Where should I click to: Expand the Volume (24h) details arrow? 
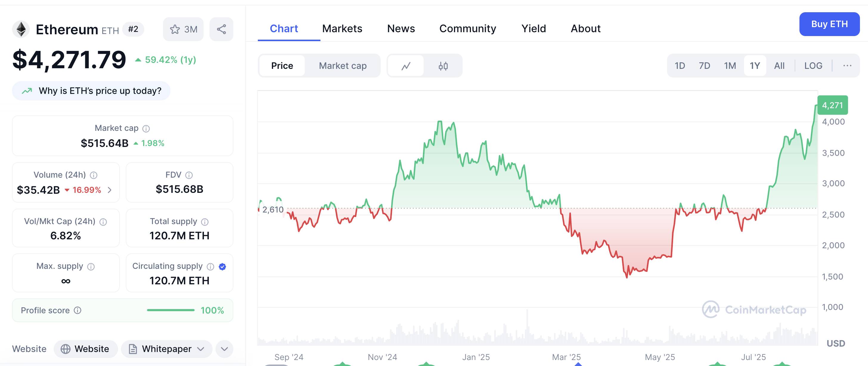tap(109, 190)
